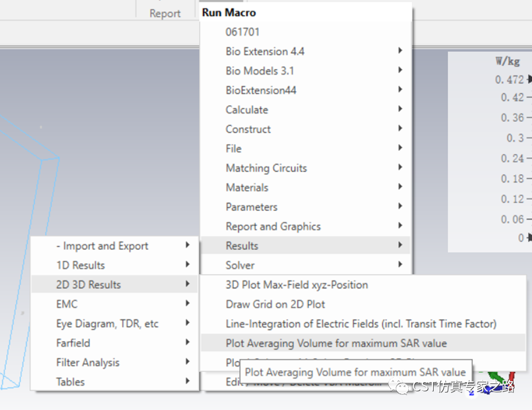Viewport: 532px width, 410px height.
Task: Expand arrow beside Bio Extension 4.4
Action: 400,50
